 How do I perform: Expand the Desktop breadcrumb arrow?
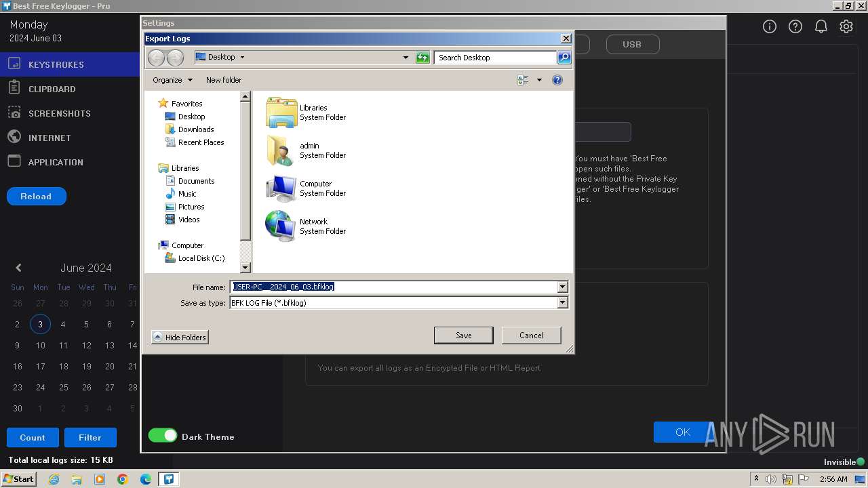(x=242, y=58)
